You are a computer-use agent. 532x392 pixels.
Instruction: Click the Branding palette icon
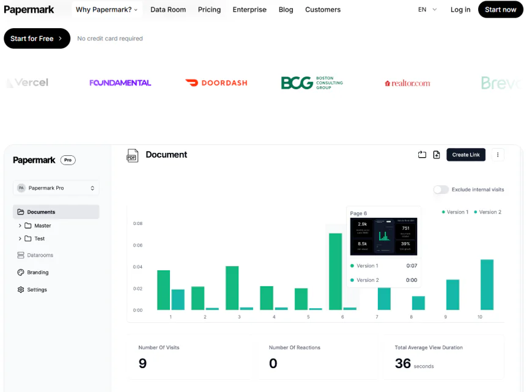(21, 272)
